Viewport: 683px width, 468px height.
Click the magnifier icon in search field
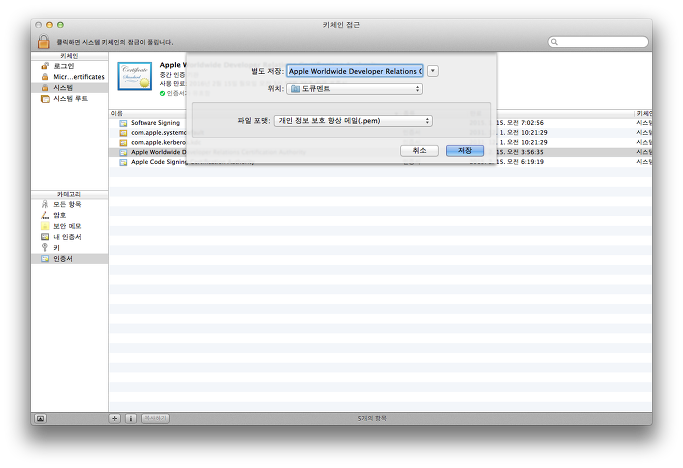(x=554, y=42)
